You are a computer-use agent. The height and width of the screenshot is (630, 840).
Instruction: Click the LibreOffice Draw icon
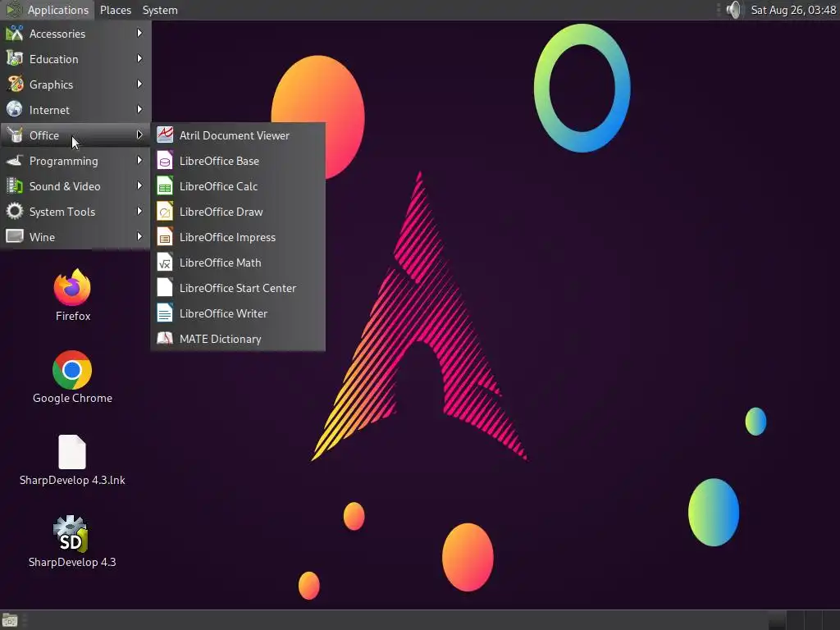tap(165, 211)
